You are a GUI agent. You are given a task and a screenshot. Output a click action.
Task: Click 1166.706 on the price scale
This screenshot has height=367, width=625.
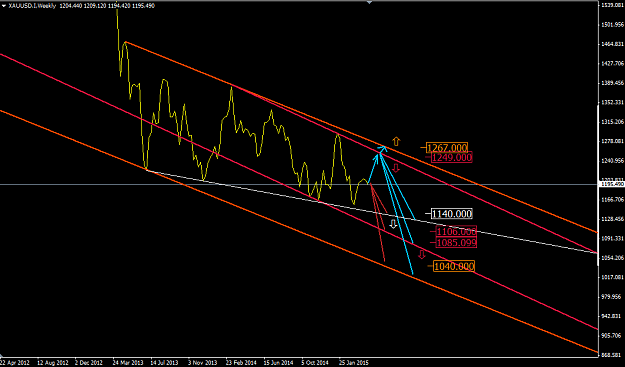613,200
